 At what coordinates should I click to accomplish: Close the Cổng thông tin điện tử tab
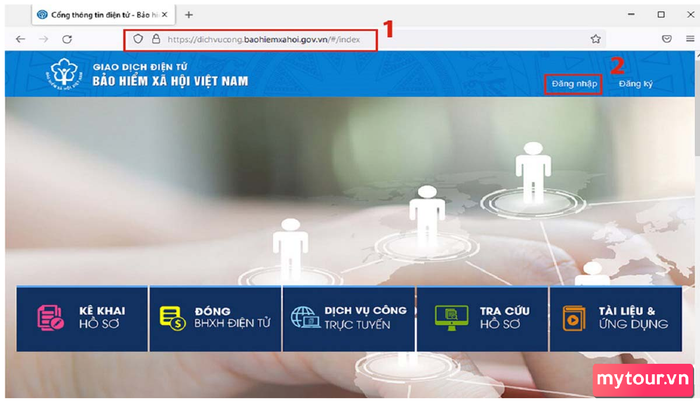[x=165, y=15]
